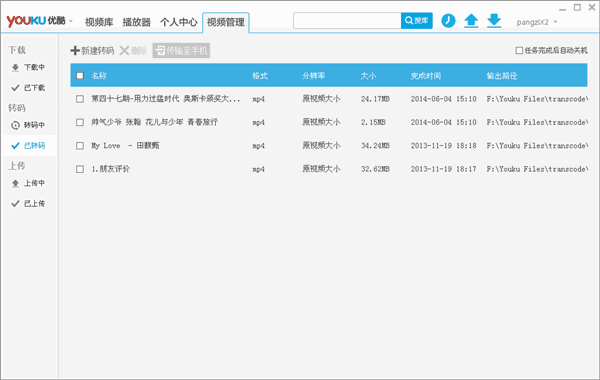This screenshot has height=380, width=600.
Task: Select the 视频管理 tab
Action: click(226, 22)
